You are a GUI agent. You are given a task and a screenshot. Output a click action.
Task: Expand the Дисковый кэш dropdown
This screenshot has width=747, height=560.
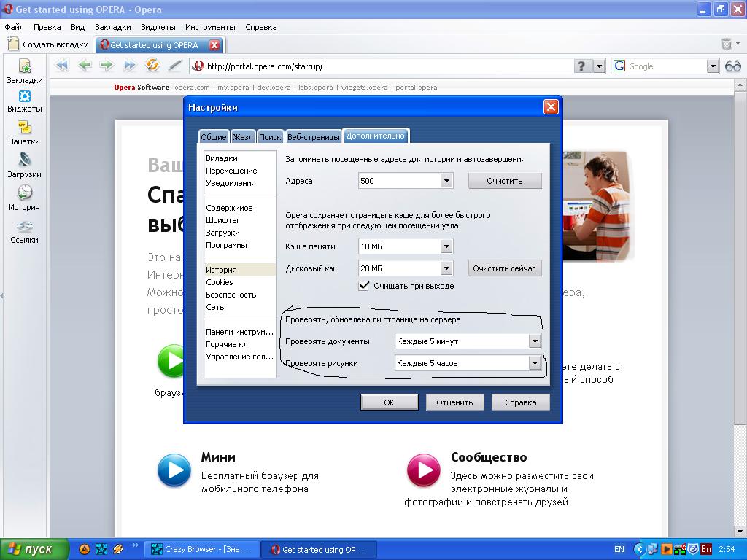446,268
